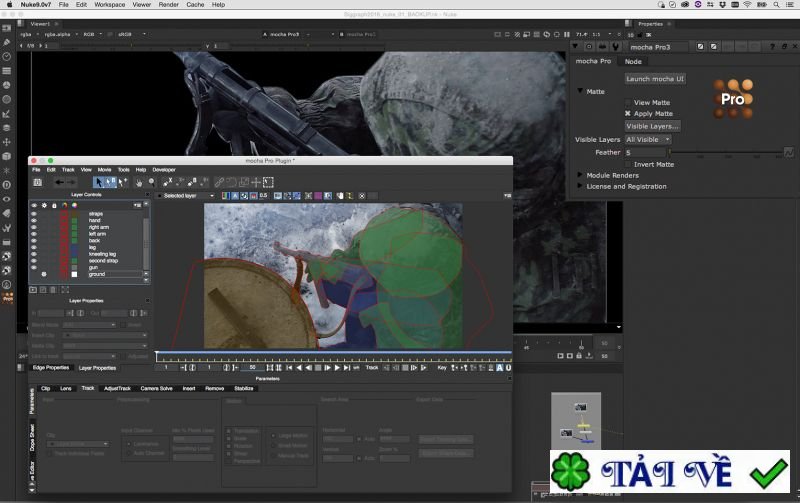800x503 pixels.
Task: Open the Visible Layers dropdown
Action: pyautogui.click(x=648, y=139)
